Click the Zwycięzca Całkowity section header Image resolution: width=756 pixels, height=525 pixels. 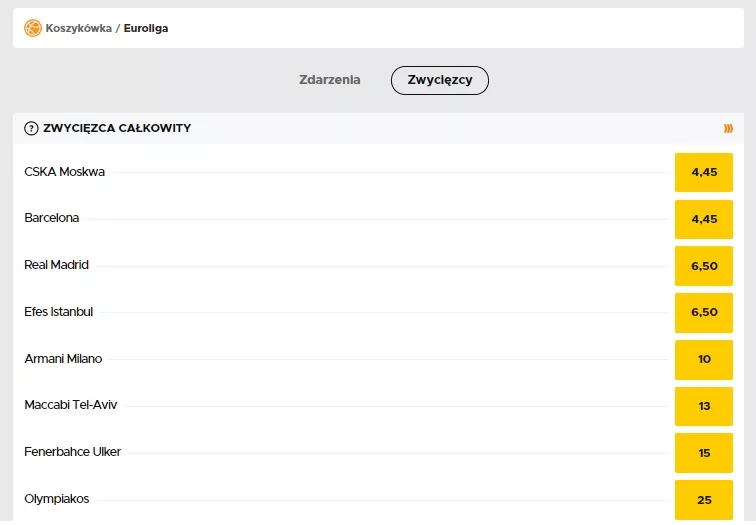pyautogui.click(x=117, y=128)
